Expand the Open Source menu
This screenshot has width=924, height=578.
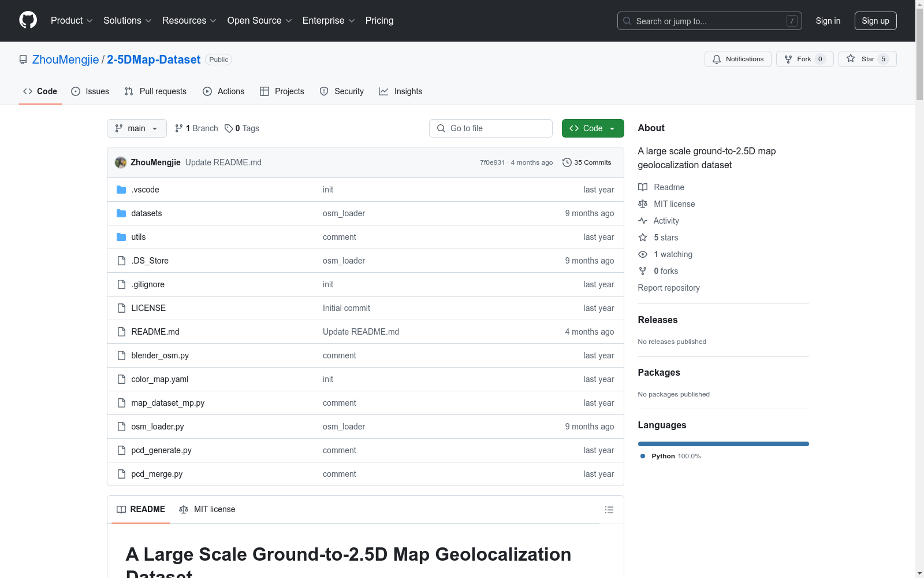point(260,21)
